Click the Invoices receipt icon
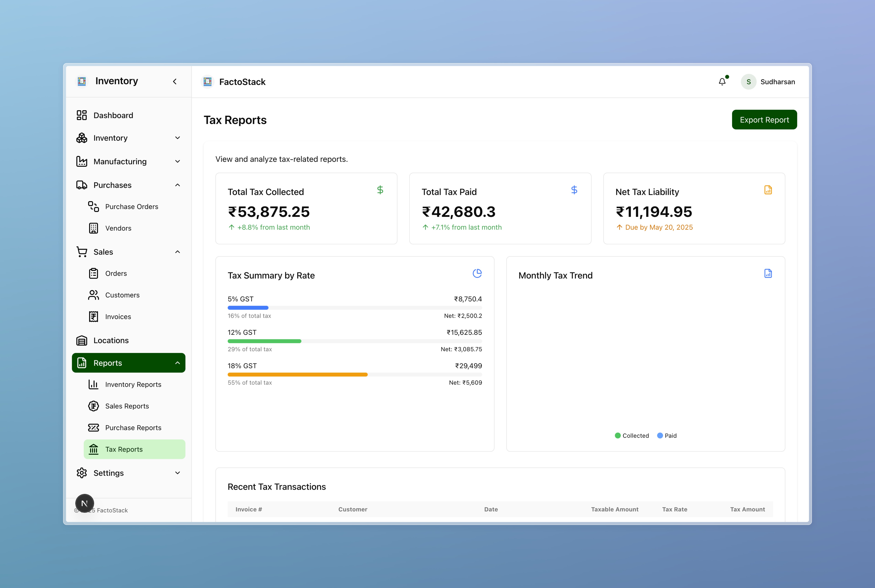This screenshot has width=875, height=588. coord(93,317)
